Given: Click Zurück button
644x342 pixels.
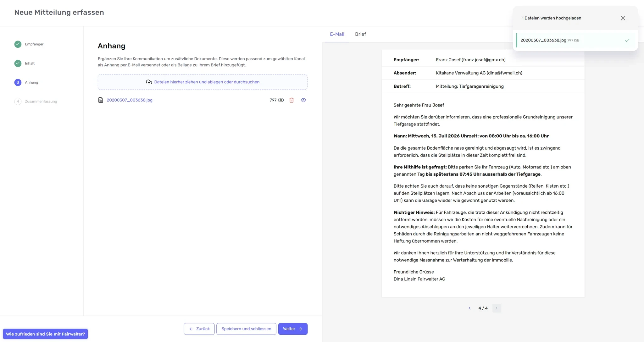Looking at the screenshot, I should tap(199, 329).
